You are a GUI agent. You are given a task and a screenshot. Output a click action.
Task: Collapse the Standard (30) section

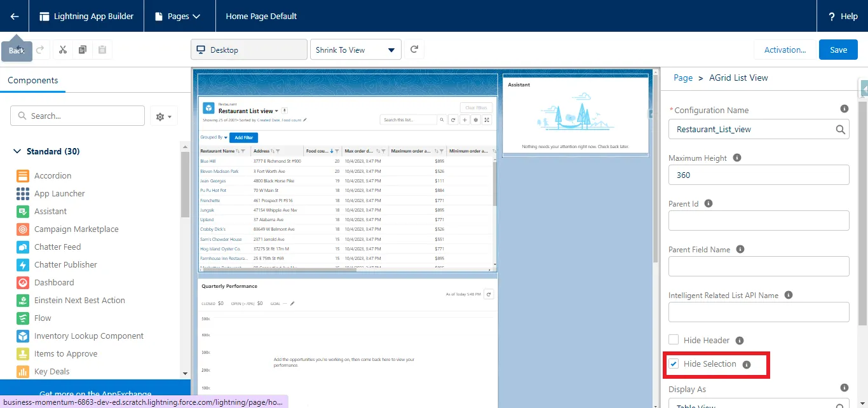[17, 151]
